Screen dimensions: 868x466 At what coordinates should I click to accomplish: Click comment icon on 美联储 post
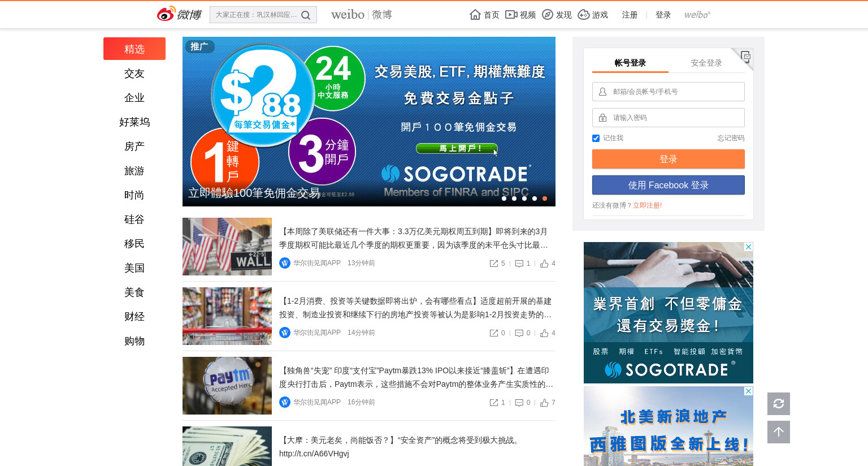(519, 264)
